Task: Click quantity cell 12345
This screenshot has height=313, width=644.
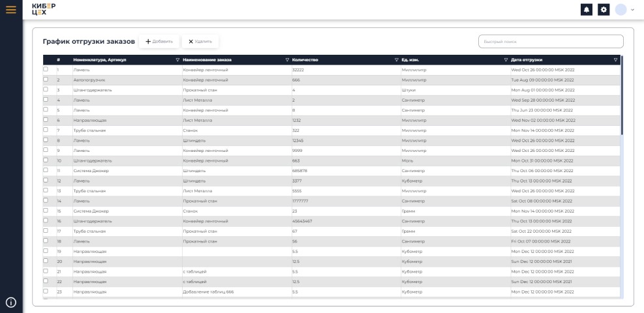Action: click(x=346, y=141)
